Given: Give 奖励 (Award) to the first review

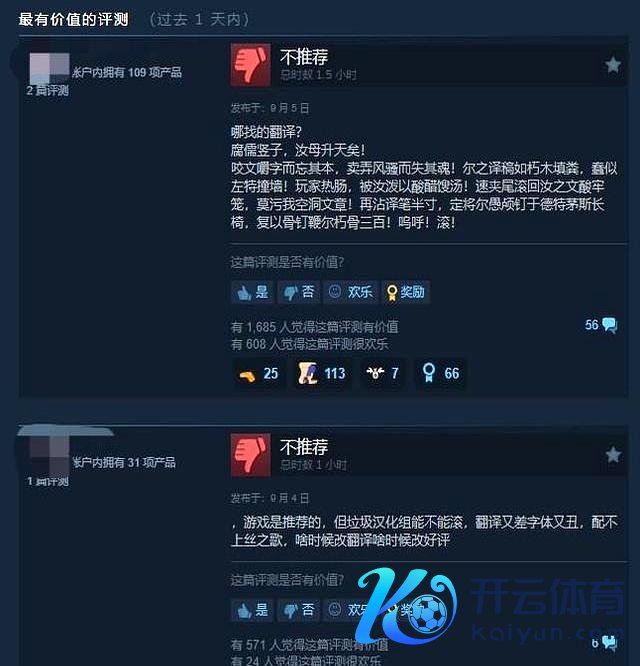Looking at the screenshot, I should coord(406,292).
